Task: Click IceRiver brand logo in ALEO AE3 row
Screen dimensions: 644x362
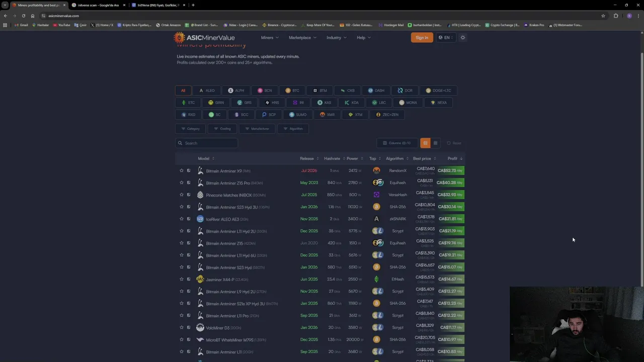Action: point(200,219)
